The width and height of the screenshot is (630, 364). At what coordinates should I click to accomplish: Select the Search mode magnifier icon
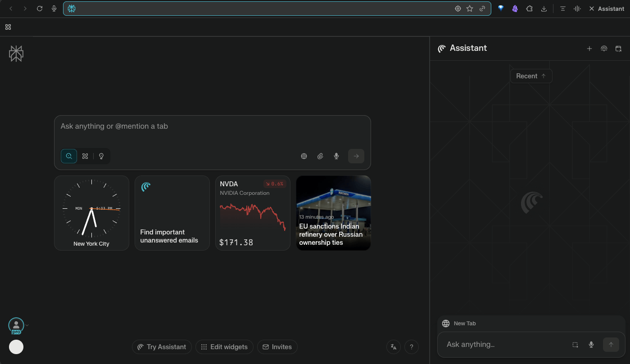69,156
